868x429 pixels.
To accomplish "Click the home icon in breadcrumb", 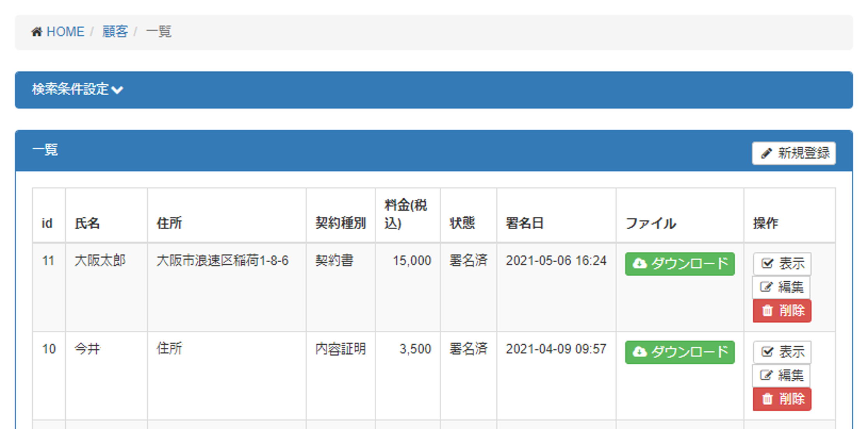I will click(x=37, y=32).
